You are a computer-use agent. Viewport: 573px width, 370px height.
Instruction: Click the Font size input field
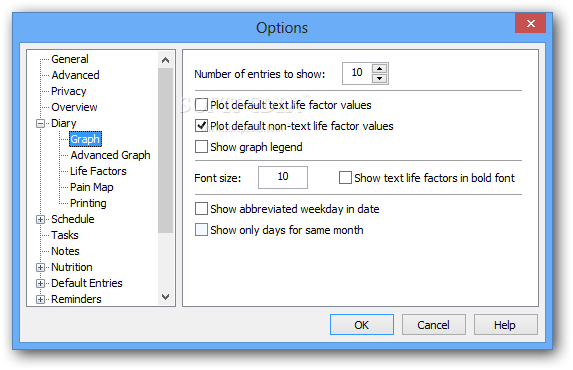[283, 177]
